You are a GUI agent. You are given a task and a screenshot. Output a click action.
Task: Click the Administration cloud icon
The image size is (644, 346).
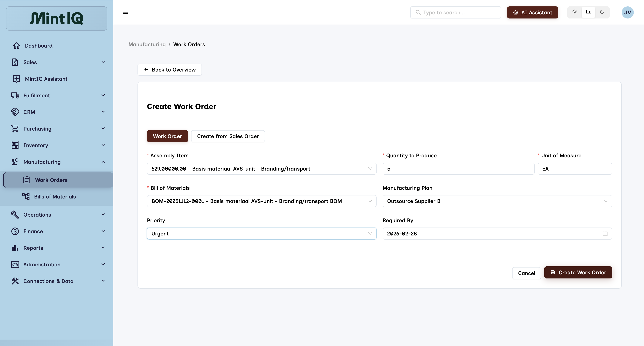(x=15, y=264)
